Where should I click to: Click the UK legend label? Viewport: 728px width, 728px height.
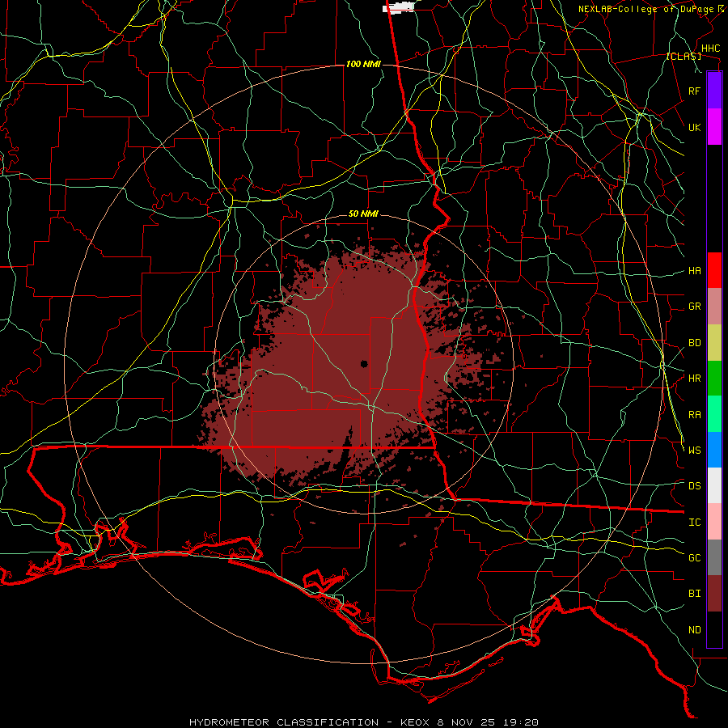(694, 127)
